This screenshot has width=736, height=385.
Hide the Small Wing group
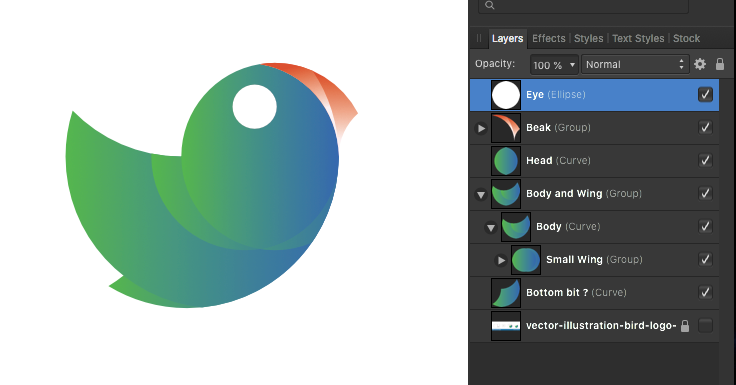[705, 259]
